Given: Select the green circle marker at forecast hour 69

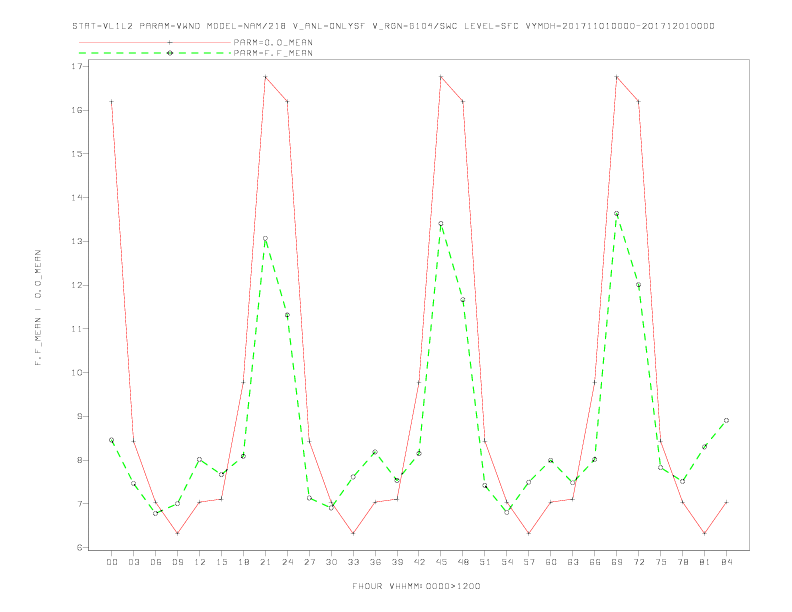Looking at the screenshot, I should [617, 214].
